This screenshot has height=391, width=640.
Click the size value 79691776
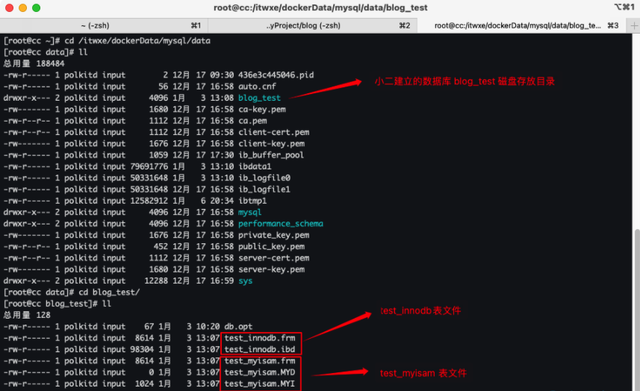click(149, 167)
